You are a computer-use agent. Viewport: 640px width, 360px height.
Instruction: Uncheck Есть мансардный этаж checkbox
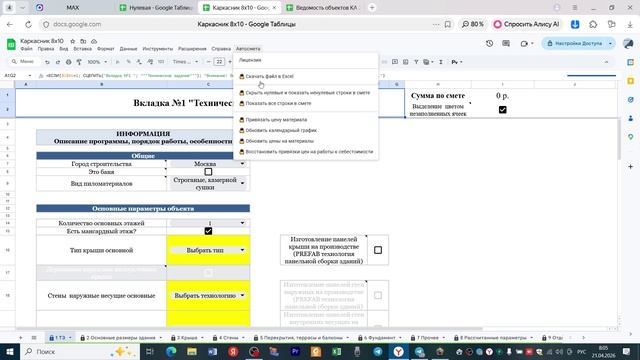pos(208,231)
